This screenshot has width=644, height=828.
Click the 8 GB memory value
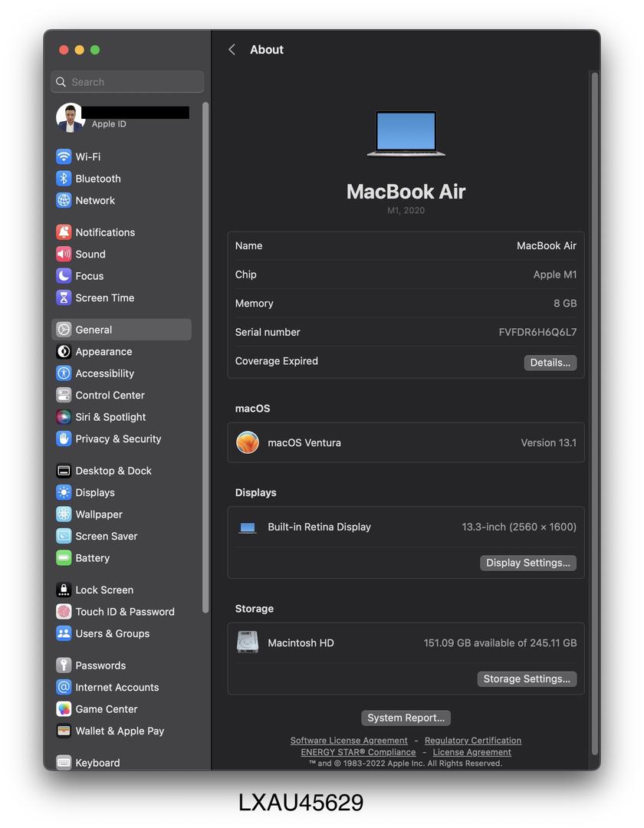point(565,304)
